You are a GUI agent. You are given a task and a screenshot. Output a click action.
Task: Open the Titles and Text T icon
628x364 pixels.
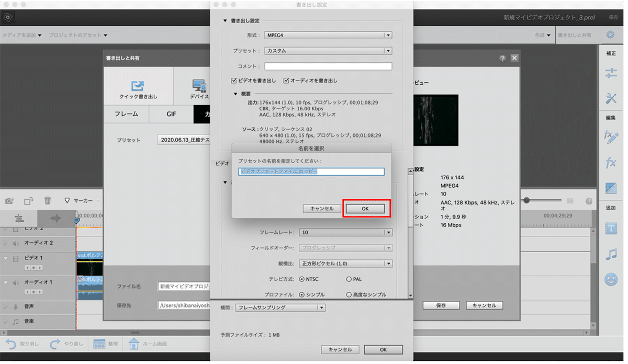[x=611, y=228]
